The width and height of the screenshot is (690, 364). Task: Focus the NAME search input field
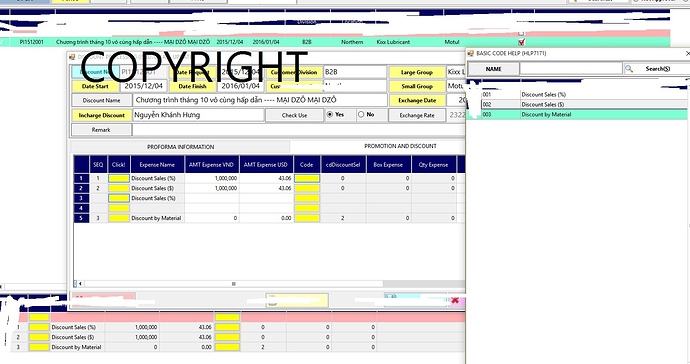pos(571,69)
